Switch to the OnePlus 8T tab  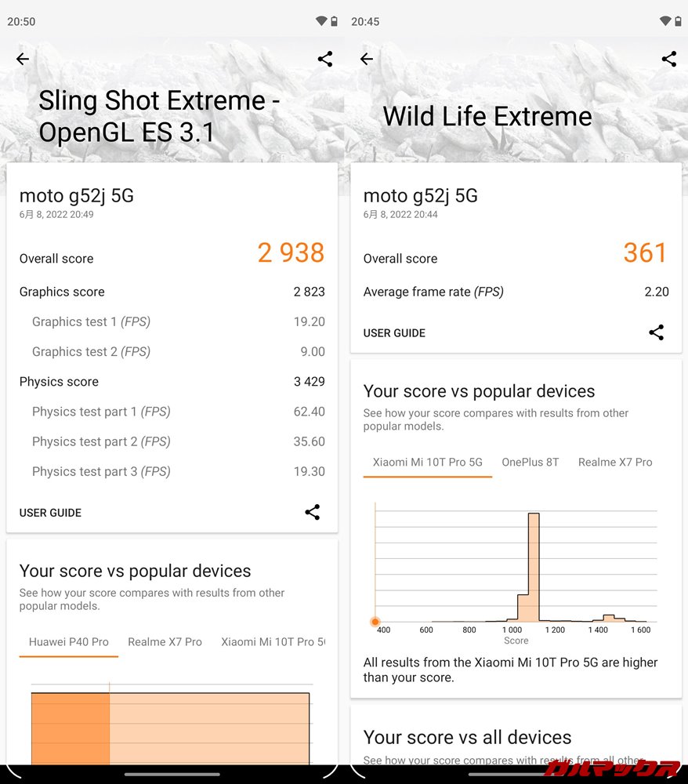click(x=530, y=462)
